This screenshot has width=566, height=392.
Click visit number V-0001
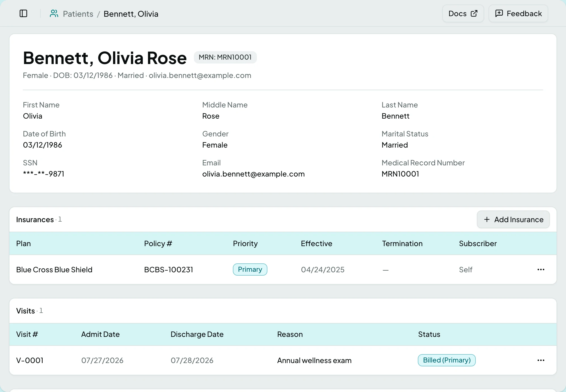coord(30,360)
